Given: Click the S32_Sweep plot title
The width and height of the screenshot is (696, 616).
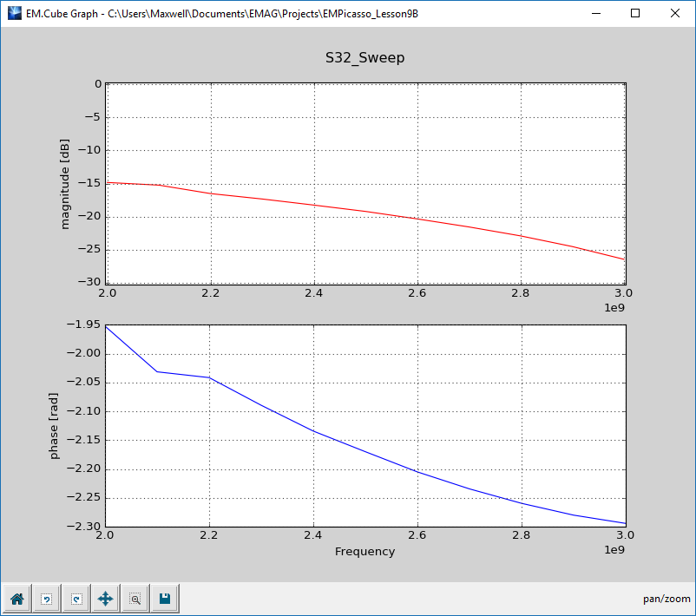Looking at the screenshot, I should 364,57.
